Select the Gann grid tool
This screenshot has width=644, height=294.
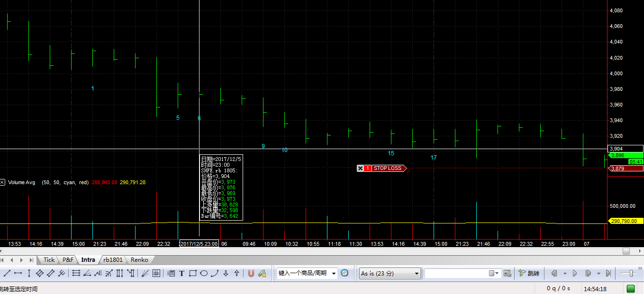tap(156, 273)
